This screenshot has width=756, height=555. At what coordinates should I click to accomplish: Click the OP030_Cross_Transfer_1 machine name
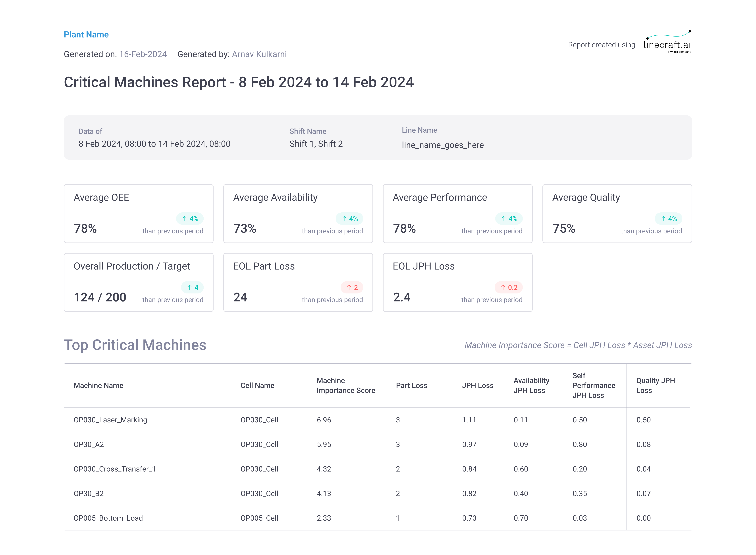click(x=114, y=469)
